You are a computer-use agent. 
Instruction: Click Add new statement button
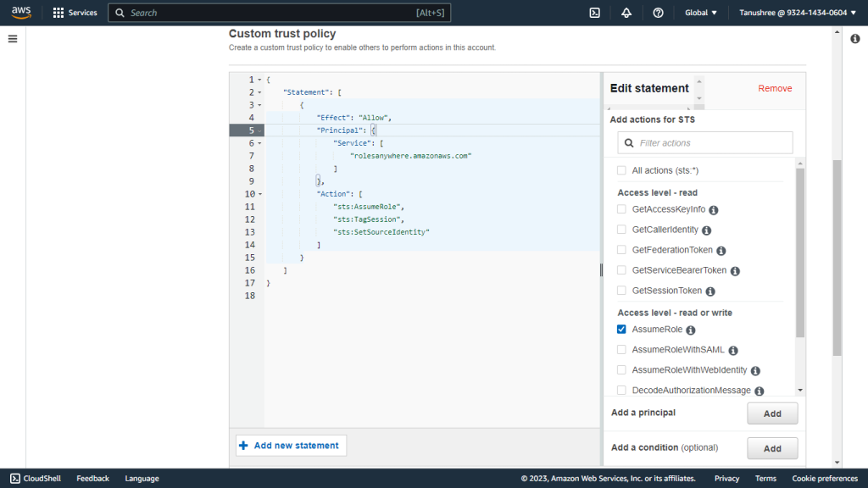pyautogui.click(x=292, y=446)
